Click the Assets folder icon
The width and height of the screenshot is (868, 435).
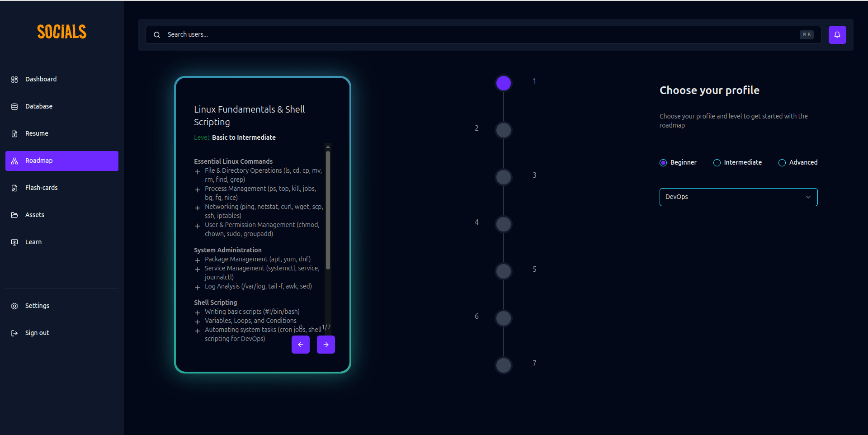[x=14, y=215]
